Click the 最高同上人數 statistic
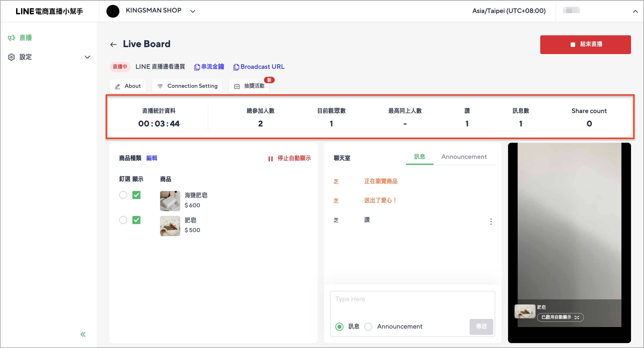644x348 pixels. point(405,117)
